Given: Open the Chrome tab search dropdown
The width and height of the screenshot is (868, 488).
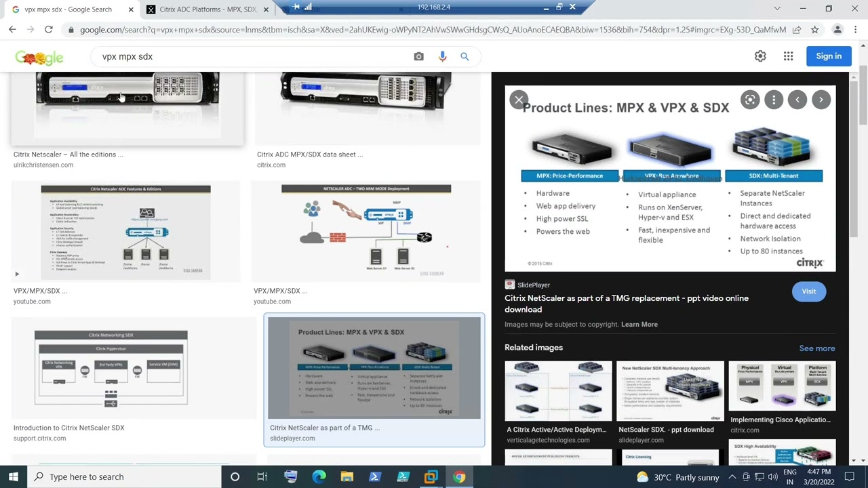Looking at the screenshot, I should pyautogui.click(x=777, y=9).
